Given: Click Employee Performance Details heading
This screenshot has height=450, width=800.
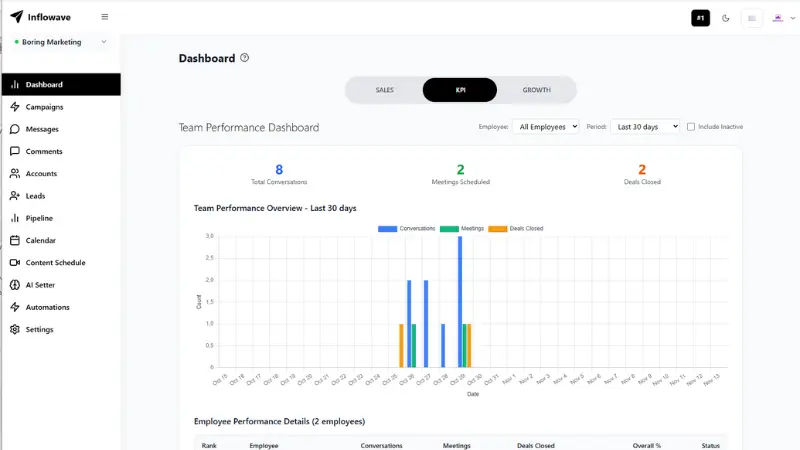Looking at the screenshot, I should 280,421.
